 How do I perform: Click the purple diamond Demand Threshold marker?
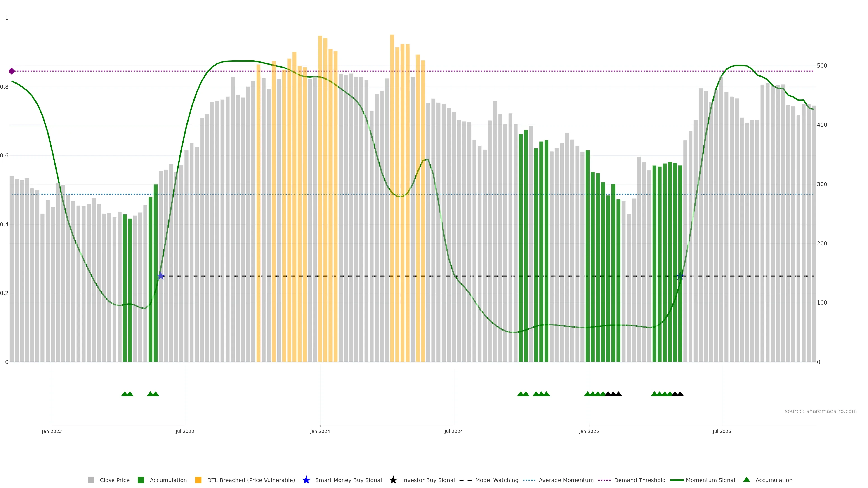click(x=12, y=71)
